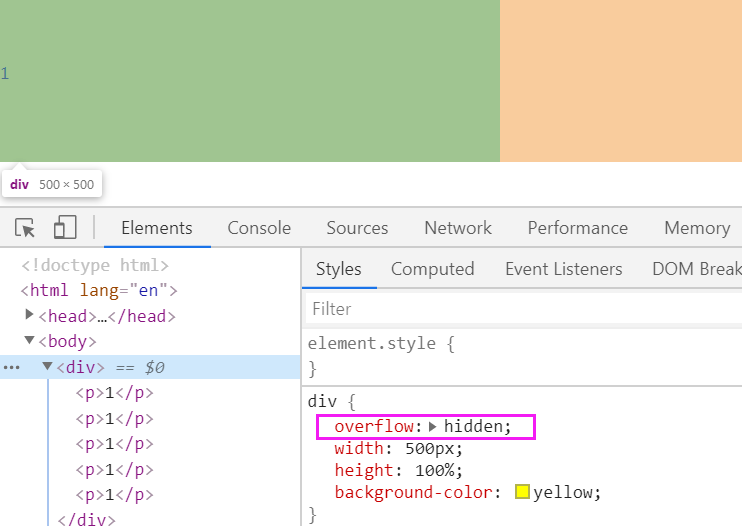The image size is (742, 526).
Task: Open the Sources tab
Action: click(357, 228)
